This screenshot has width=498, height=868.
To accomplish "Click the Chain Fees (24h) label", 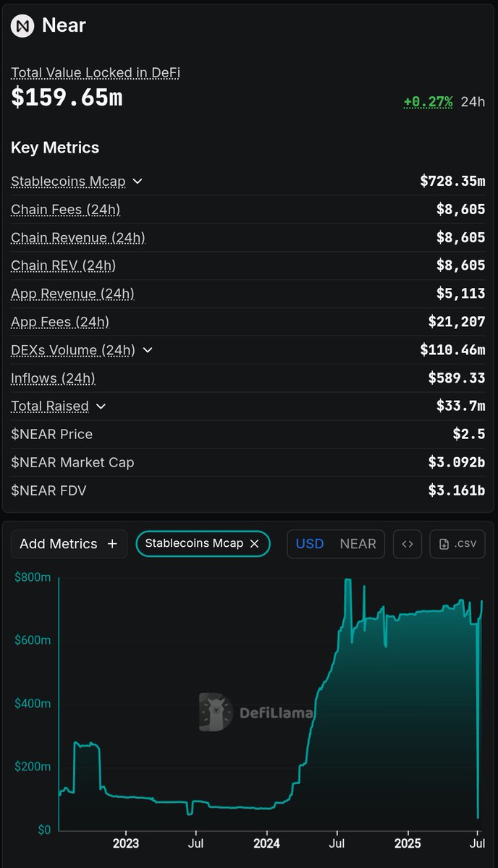I will (66, 210).
